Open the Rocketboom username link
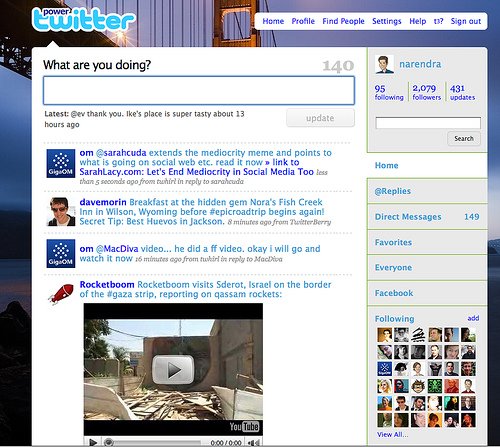Screen dimensions: 500x447 (107, 285)
